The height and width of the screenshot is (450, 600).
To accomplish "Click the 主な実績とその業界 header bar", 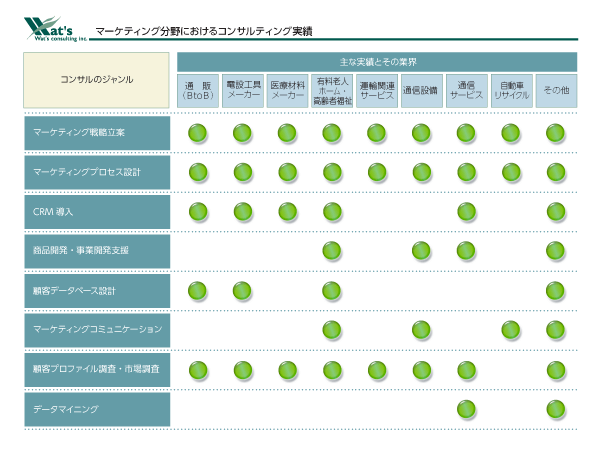I will [377, 62].
